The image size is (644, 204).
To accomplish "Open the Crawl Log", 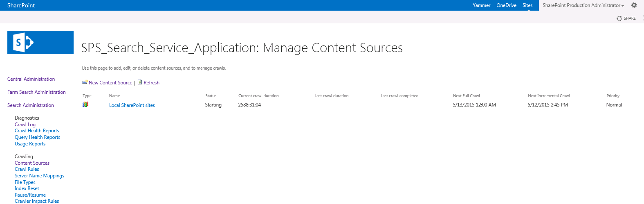I will point(25,125).
